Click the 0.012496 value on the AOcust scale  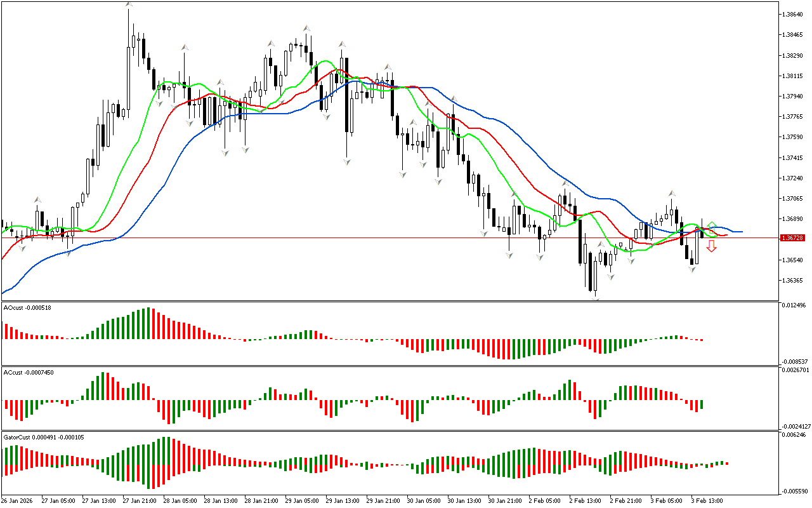pos(795,306)
